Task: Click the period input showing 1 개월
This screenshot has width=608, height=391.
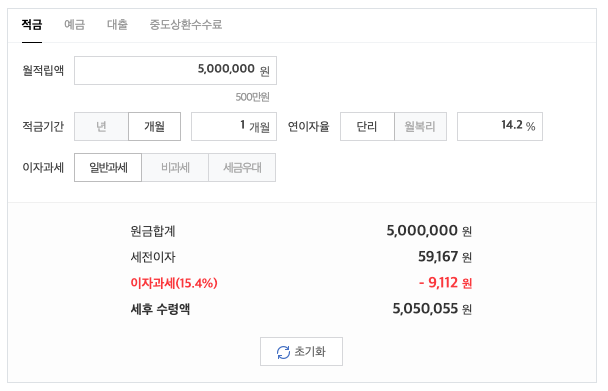Action: coord(234,126)
